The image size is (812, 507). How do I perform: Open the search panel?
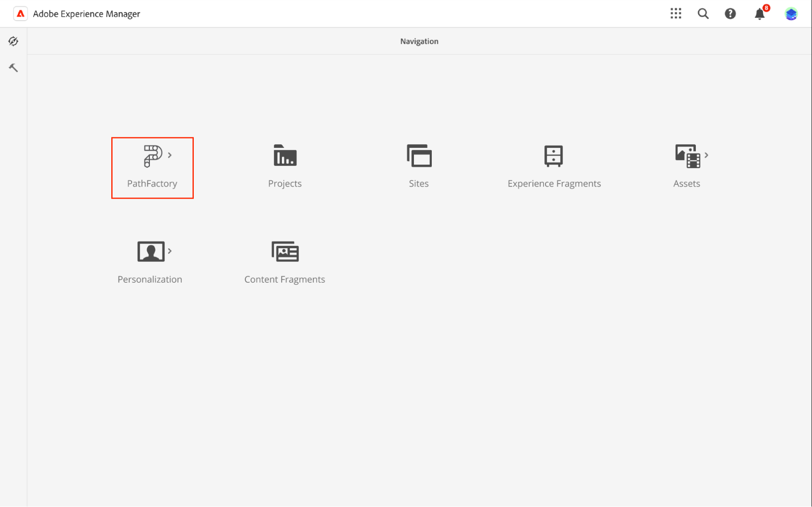(703, 13)
